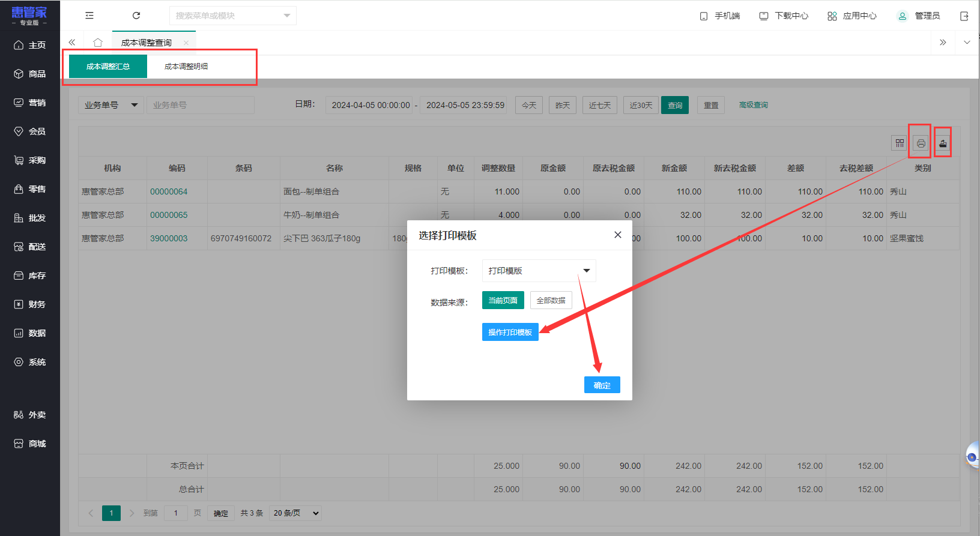Open item code 00000064 link

169,191
